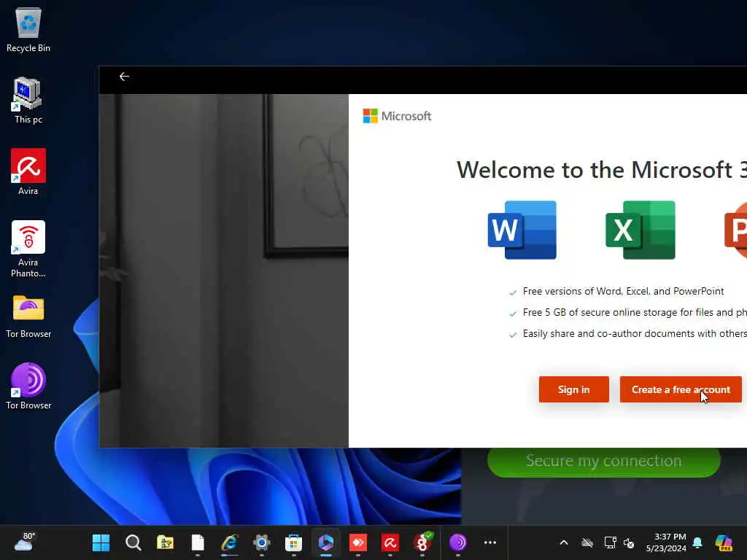Open the blank document icon in taskbar

[198, 542]
